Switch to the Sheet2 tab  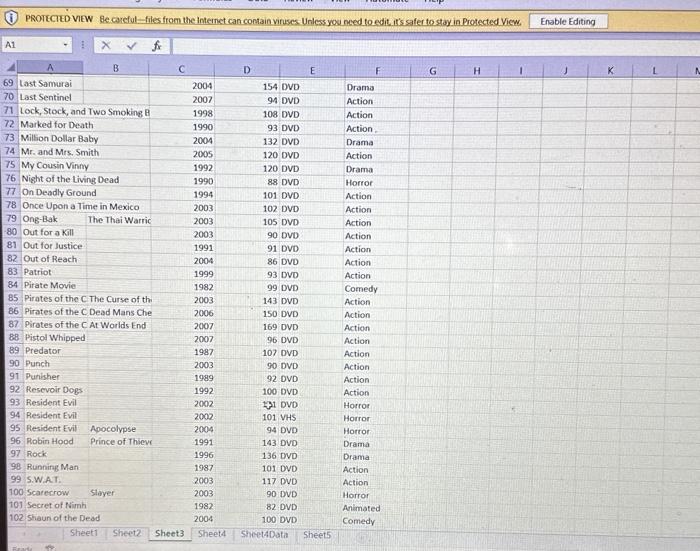coord(126,533)
